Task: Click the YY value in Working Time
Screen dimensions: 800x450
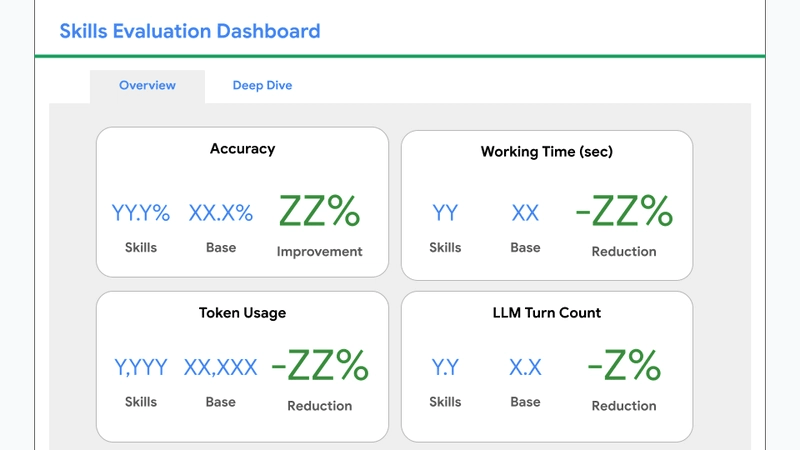Action: [x=445, y=213]
